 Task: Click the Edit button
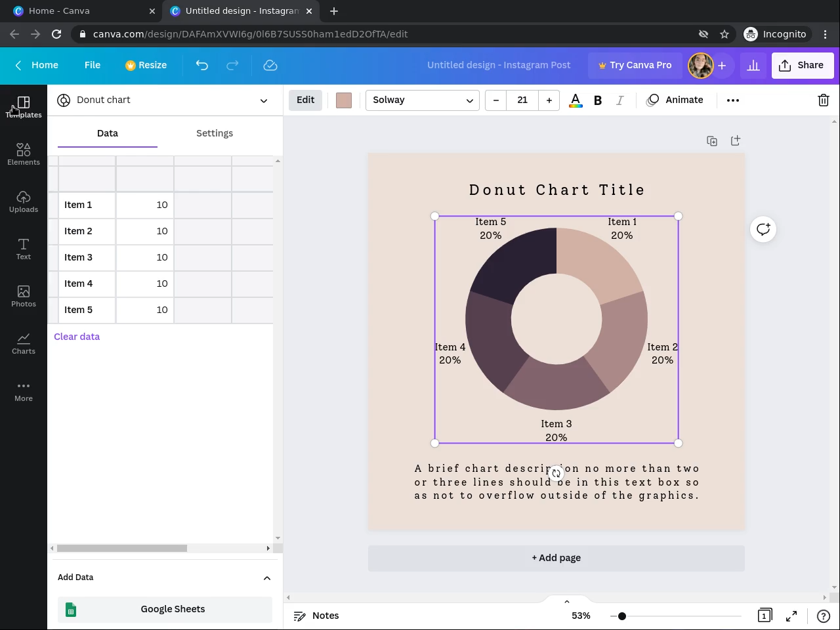(305, 100)
